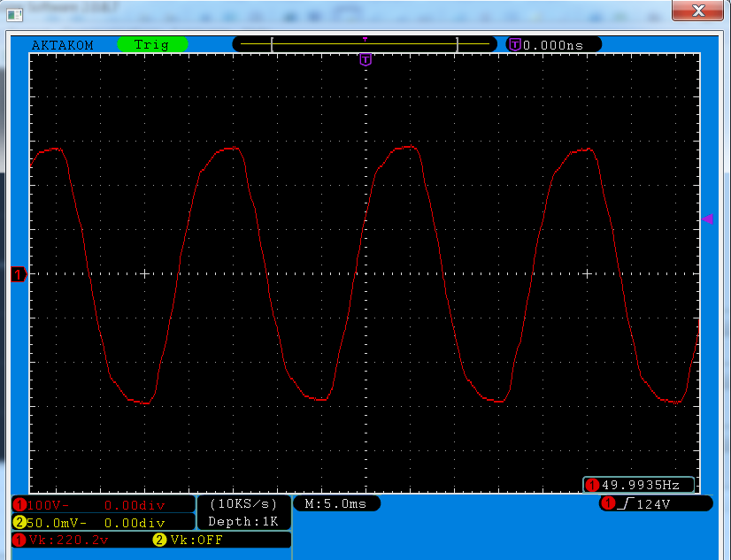The image size is (731, 560).
Task: Click the Vk:OFF channel 2 measurement
Action: point(196,540)
